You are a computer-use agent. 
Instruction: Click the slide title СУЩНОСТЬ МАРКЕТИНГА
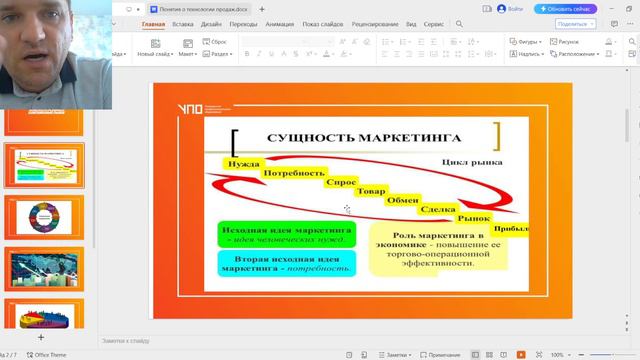click(x=364, y=138)
